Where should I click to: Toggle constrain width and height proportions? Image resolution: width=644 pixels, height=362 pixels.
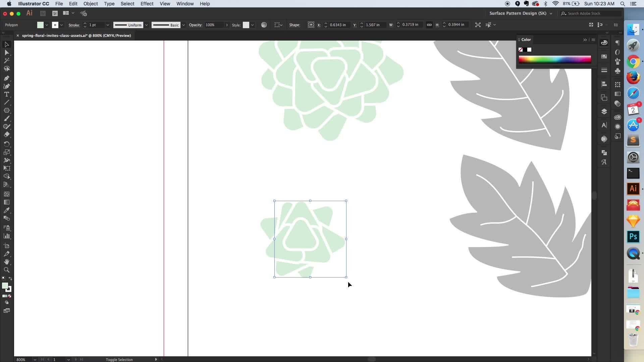429,25
